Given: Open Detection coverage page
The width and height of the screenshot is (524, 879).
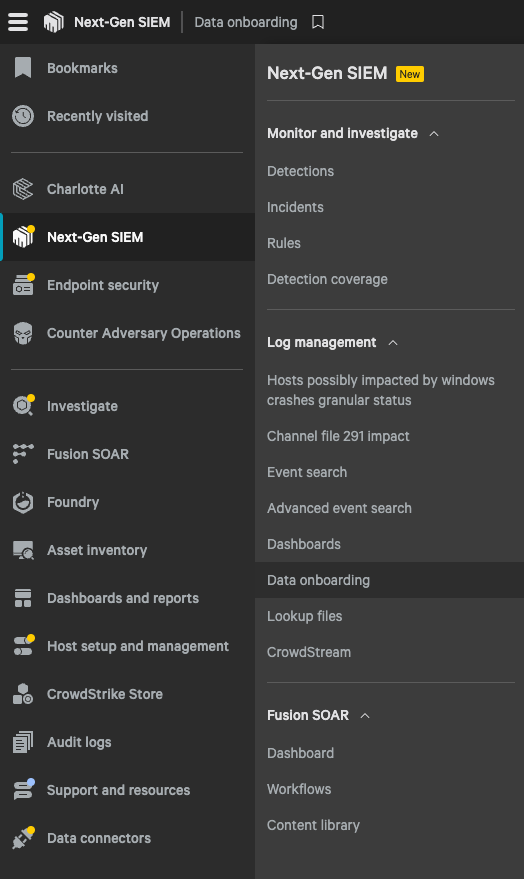Looking at the screenshot, I should (327, 279).
